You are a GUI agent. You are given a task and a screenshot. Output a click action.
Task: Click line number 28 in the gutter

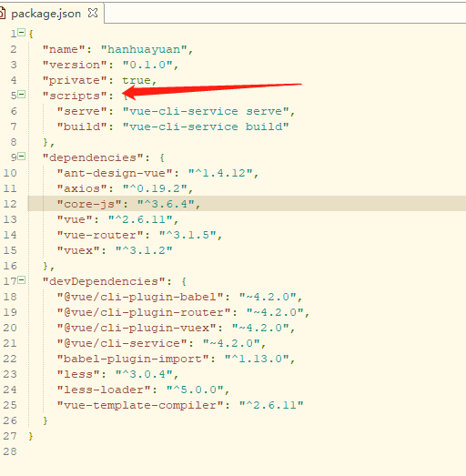point(10,451)
